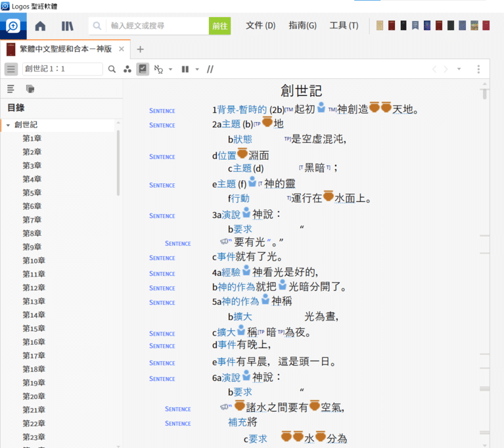Toggle the table of contents sidebar button
Viewport: 504px width, 448px height.
tap(11, 69)
